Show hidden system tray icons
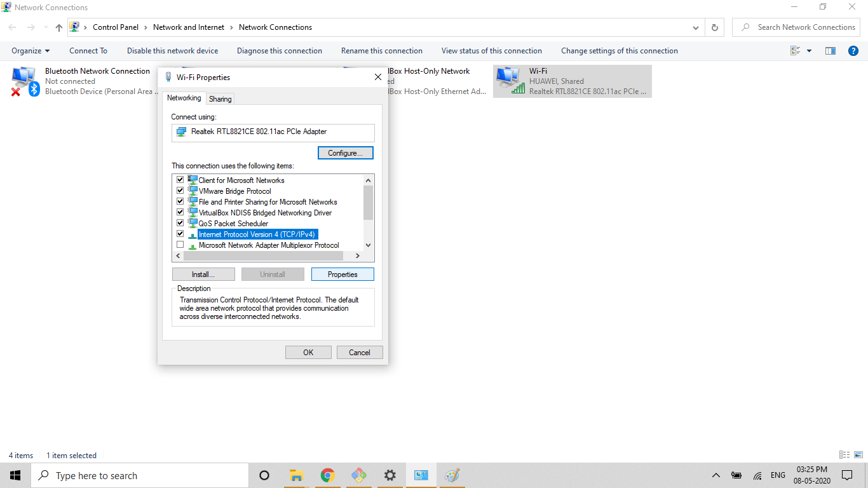The width and height of the screenshot is (868, 488). pyautogui.click(x=716, y=475)
